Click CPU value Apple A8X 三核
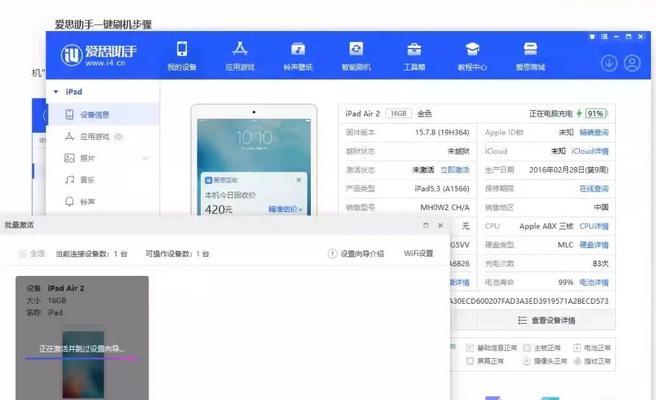This screenshot has width=656, height=400. [546, 226]
